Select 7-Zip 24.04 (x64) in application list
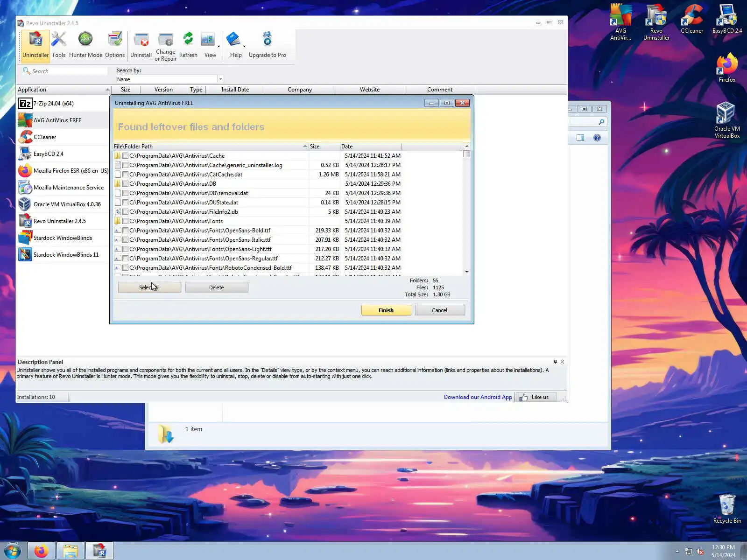Screen dimensions: 747x560 click(63, 104)
